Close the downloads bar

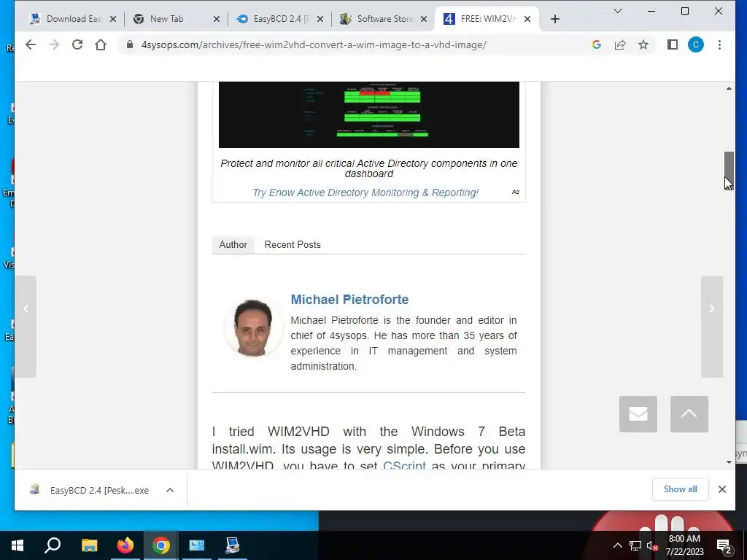pos(721,489)
